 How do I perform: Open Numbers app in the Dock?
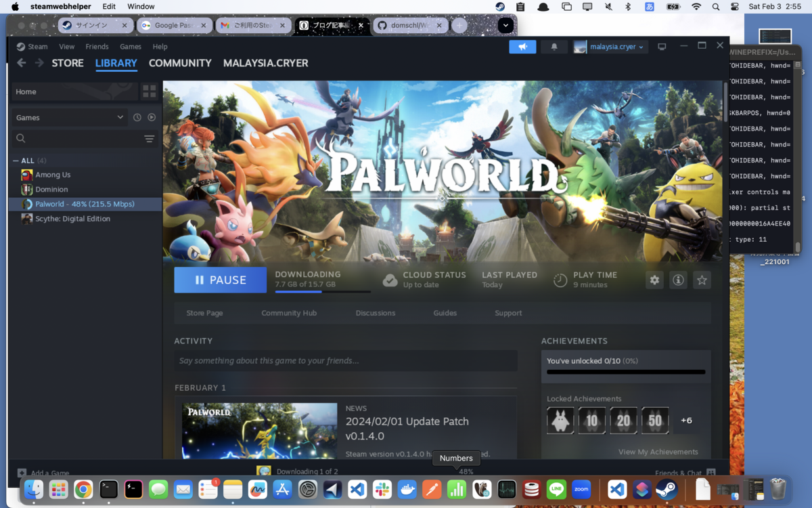tap(457, 489)
